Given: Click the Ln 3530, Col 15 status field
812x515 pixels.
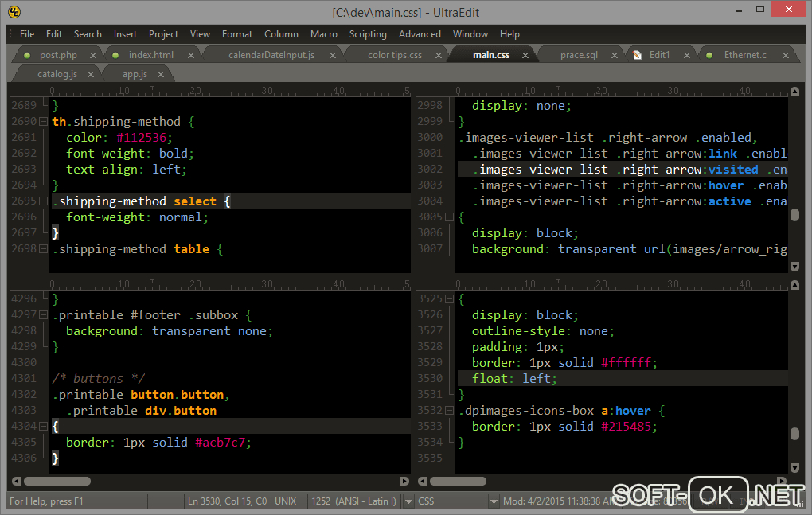Looking at the screenshot, I should click(x=227, y=501).
